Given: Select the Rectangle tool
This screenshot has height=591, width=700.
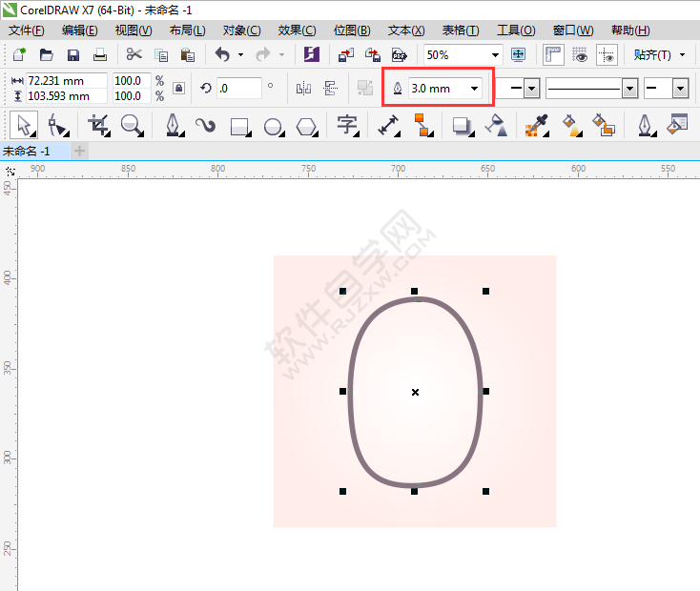Looking at the screenshot, I should (240, 127).
